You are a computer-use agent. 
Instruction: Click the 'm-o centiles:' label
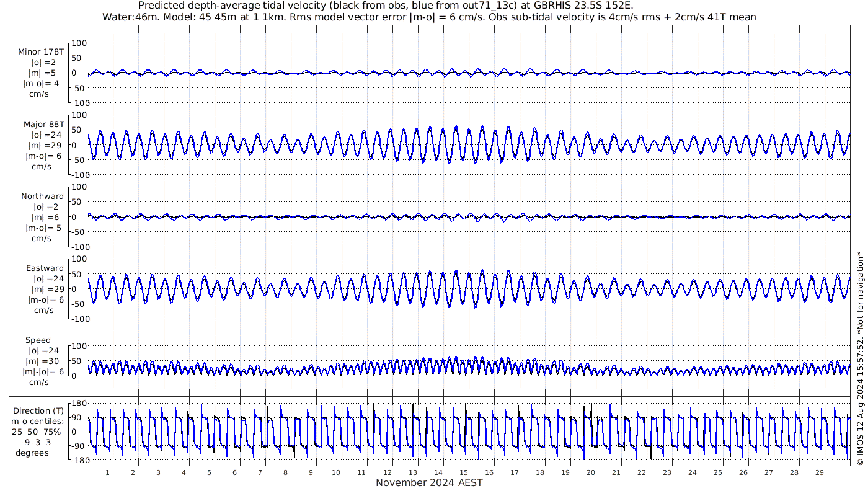tap(37, 422)
